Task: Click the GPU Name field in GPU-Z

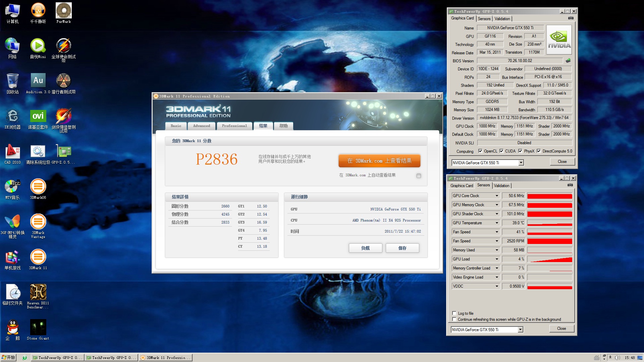Action: click(x=510, y=28)
